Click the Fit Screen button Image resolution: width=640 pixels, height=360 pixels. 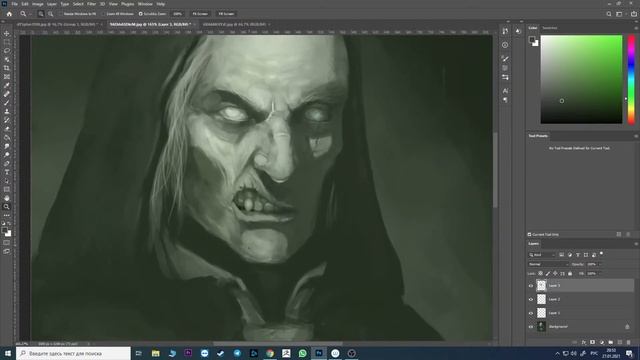(200, 14)
